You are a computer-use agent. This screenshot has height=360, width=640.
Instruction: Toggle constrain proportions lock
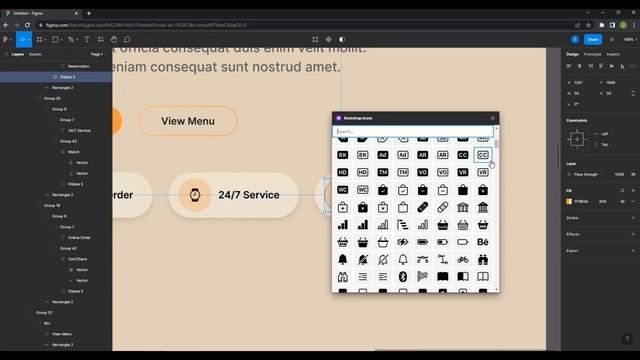click(x=633, y=93)
